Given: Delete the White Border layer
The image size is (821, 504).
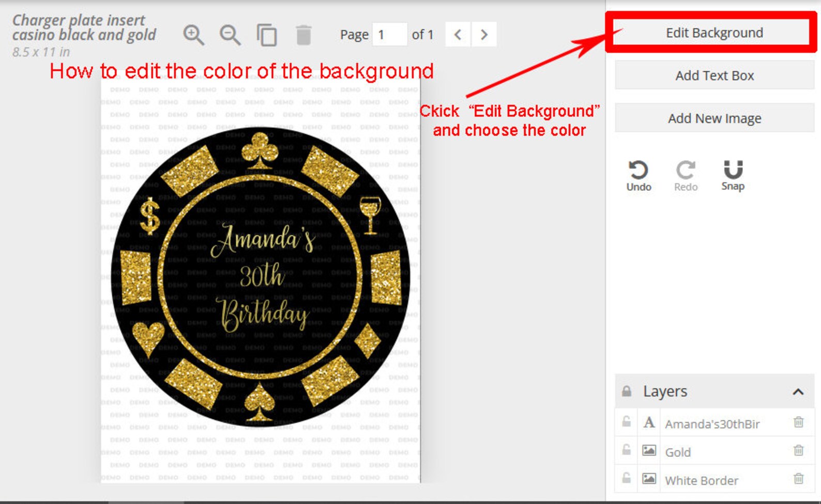Looking at the screenshot, I should (x=798, y=479).
